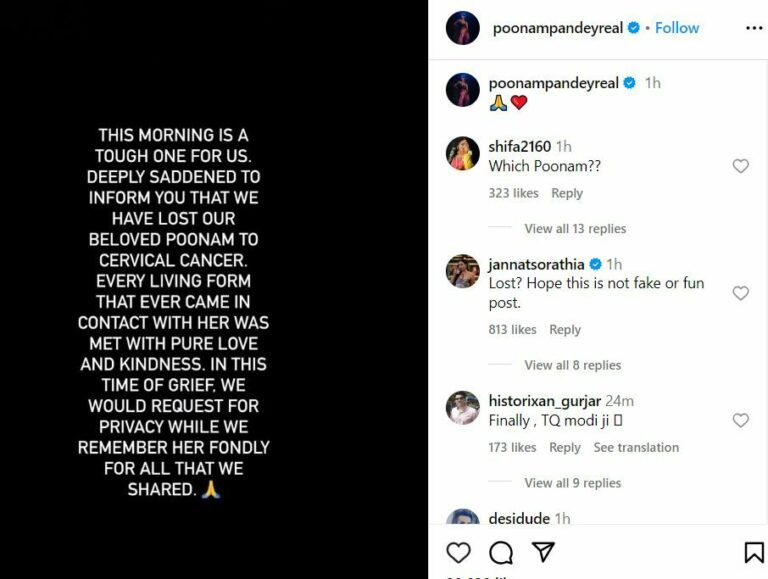Follow poonampandeyreal account
This screenshot has width=768, height=579.
point(677,28)
